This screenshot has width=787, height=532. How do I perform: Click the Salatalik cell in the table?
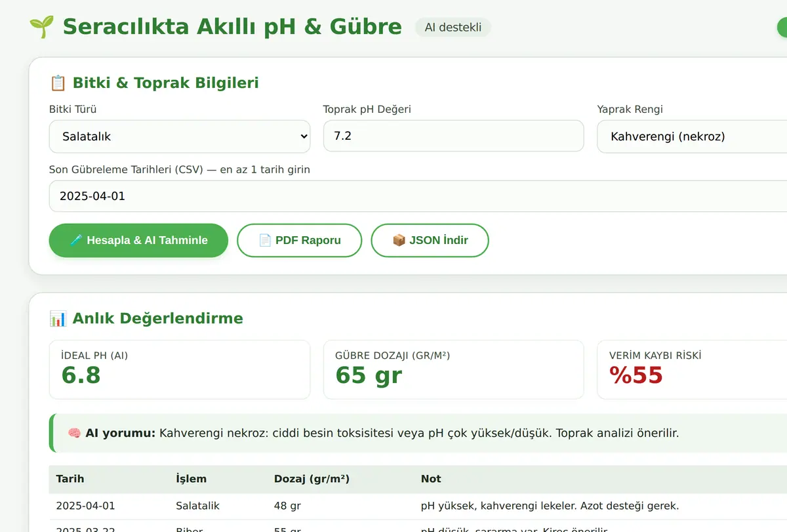pyautogui.click(x=197, y=506)
